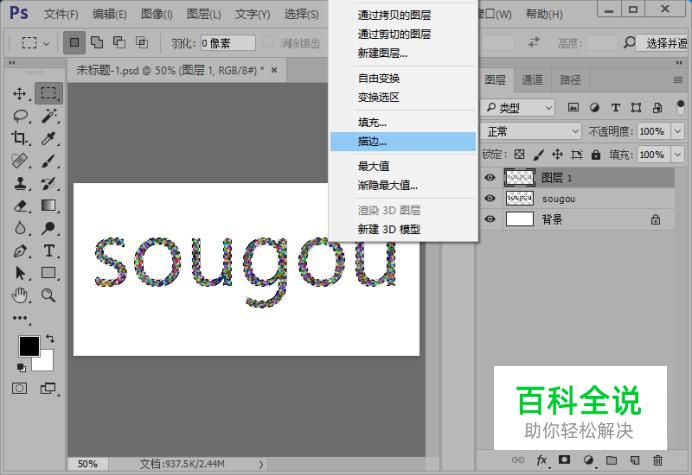The width and height of the screenshot is (692, 475).
Task: Create new fill or adjustment layer
Action: 588,460
